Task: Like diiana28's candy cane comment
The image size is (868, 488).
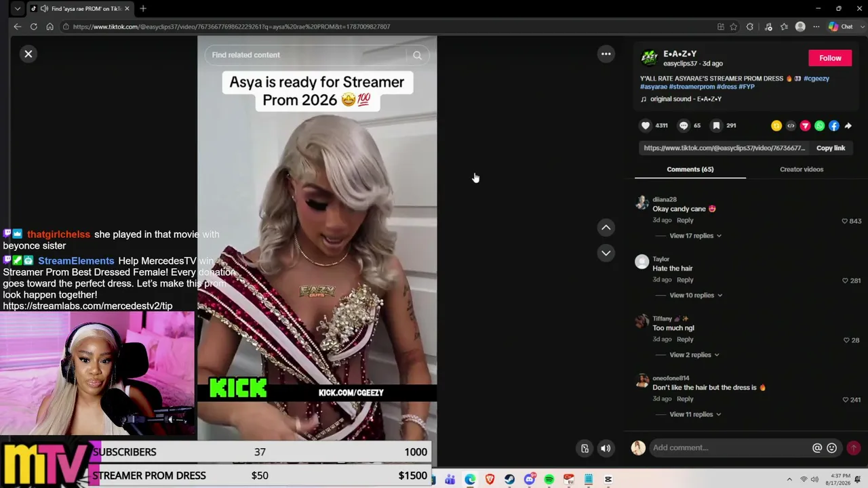Action: tap(845, 221)
